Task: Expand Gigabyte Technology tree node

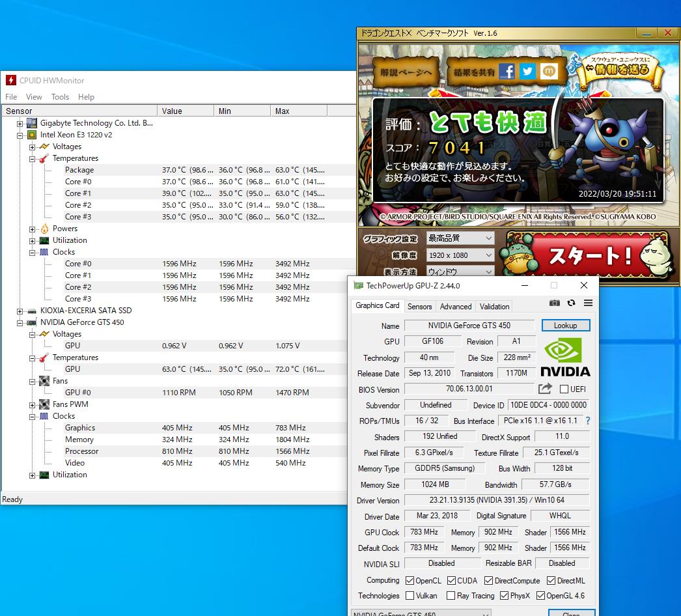Action: (20, 124)
